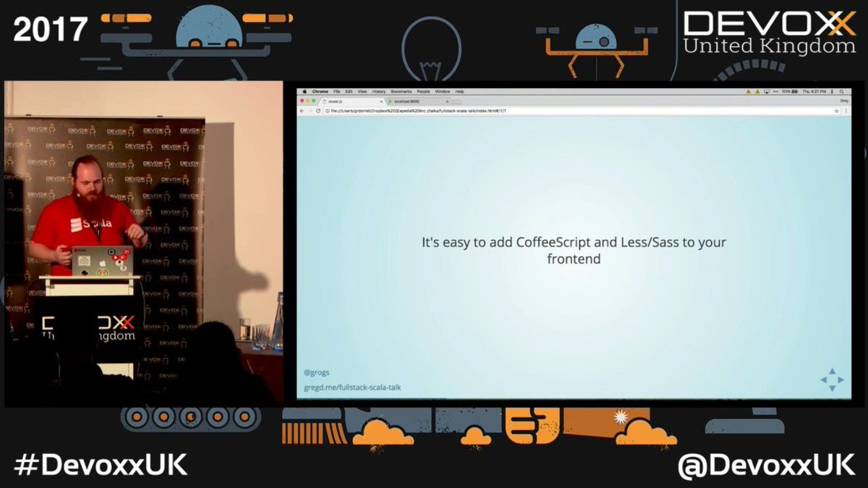The height and width of the screenshot is (488, 868).
Task: Click the forward navigation arrow in Chrome
Action: pyautogui.click(x=310, y=110)
